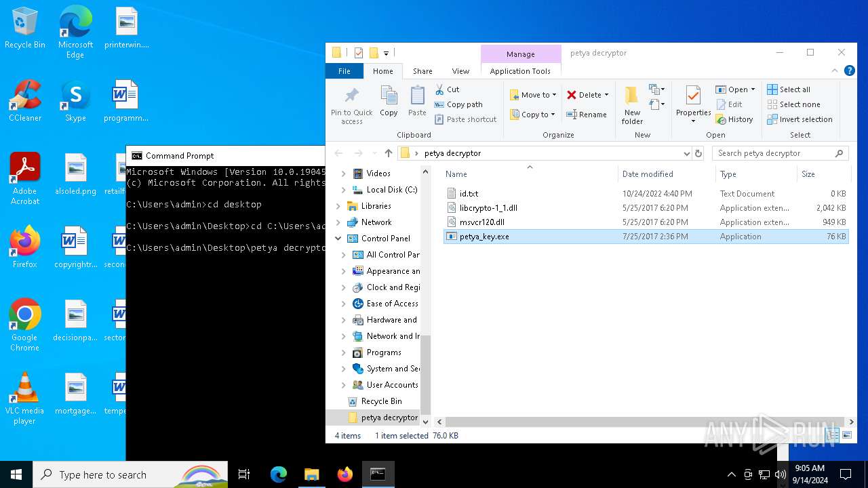
Task: Open the Open dropdown in ribbon
Action: pos(735,89)
